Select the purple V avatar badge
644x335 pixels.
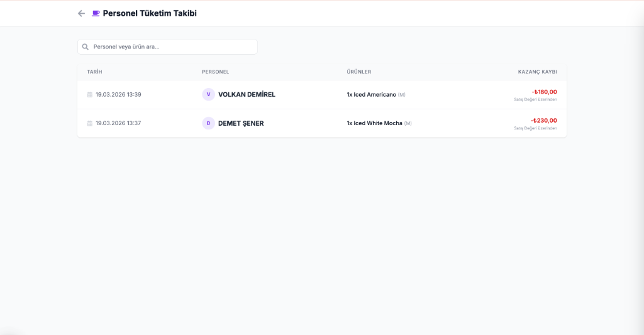tap(208, 94)
